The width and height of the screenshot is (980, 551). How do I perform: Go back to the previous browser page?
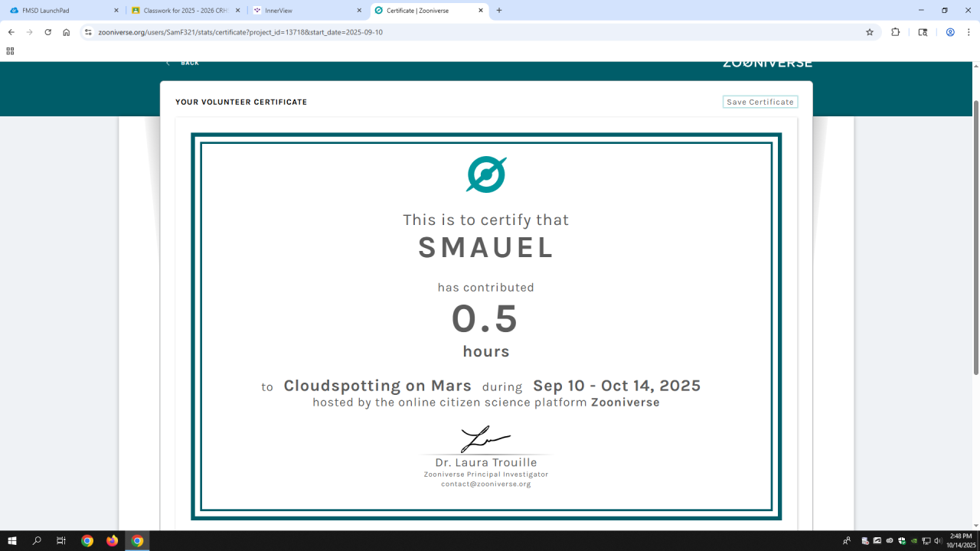pos(11,32)
